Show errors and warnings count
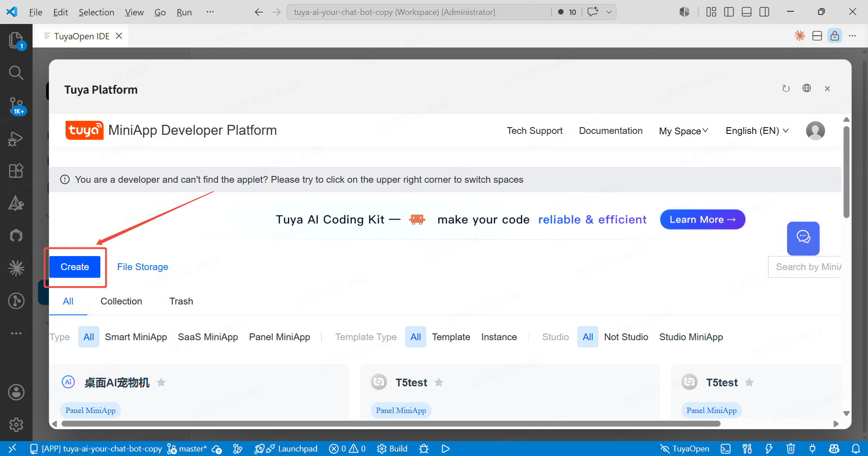Image resolution: width=868 pixels, height=456 pixels. [x=347, y=449]
